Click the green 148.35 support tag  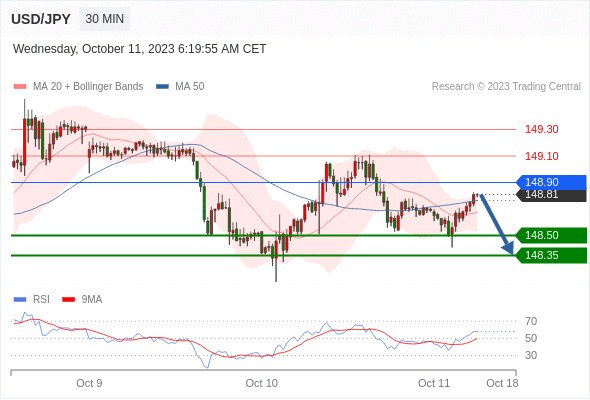point(551,255)
